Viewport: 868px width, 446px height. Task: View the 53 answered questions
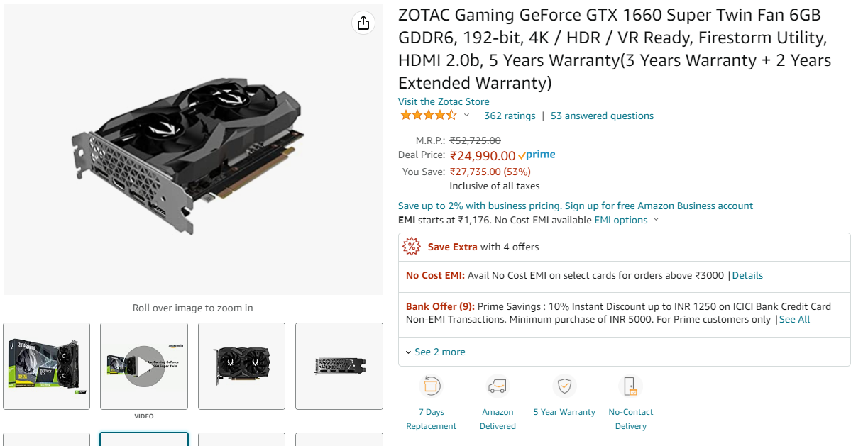pyautogui.click(x=602, y=116)
